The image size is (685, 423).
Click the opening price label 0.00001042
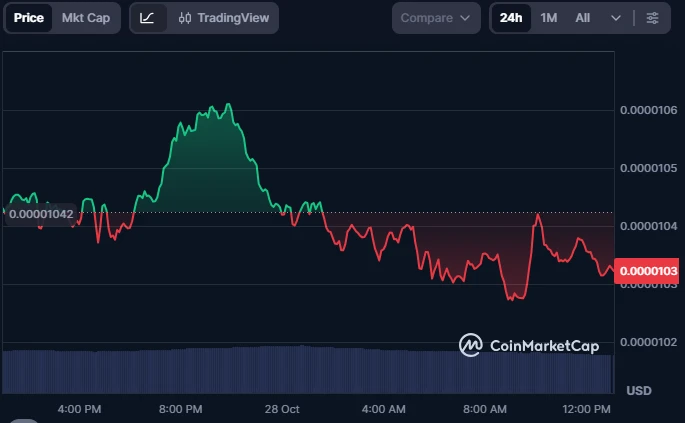[x=40, y=213]
